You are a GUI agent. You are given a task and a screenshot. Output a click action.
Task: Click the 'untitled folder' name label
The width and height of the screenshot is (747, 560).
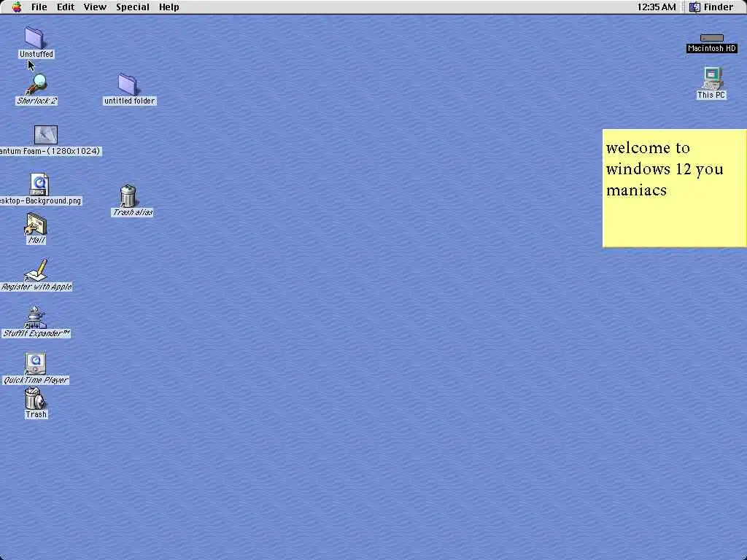(130, 101)
